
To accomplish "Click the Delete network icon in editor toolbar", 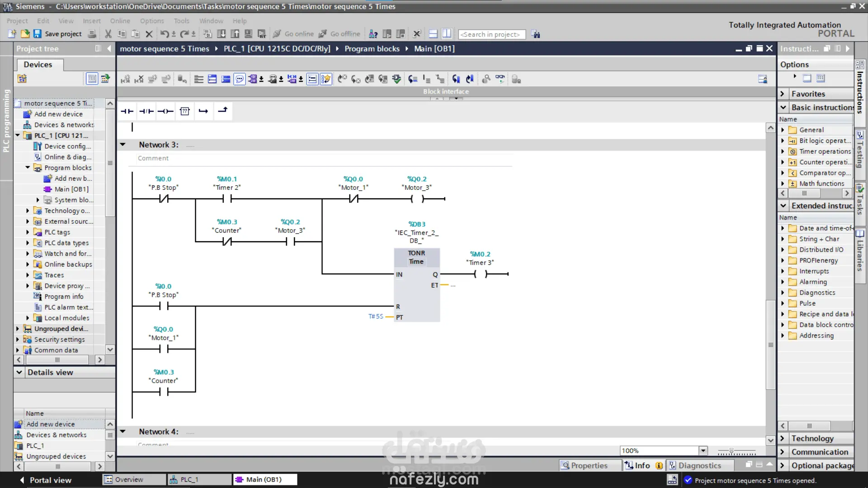I will point(139,79).
